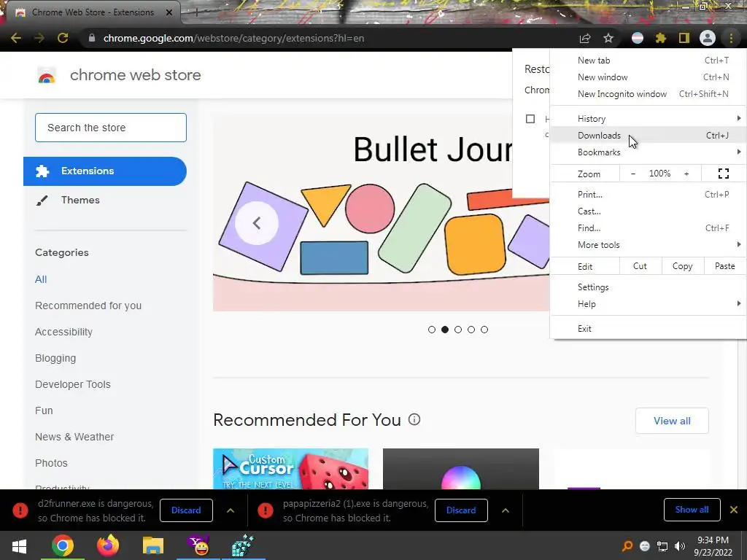The image size is (747, 560).
Task: Open options arrow for d2frunner.exe download
Action: 230,510
